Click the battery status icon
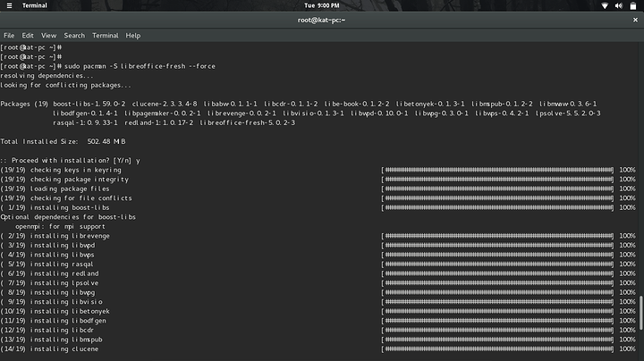This screenshot has width=644, height=361. tap(631, 5)
